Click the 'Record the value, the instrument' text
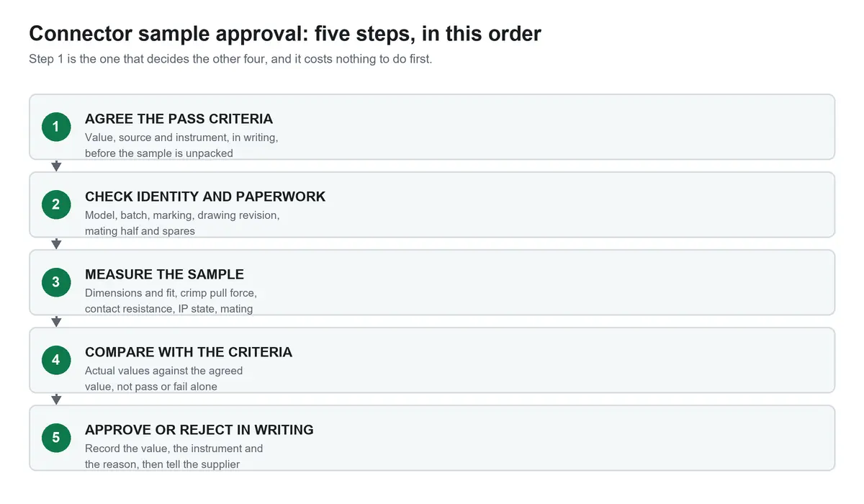Image resolution: width=864 pixels, height=504 pixels. point(174,456)
